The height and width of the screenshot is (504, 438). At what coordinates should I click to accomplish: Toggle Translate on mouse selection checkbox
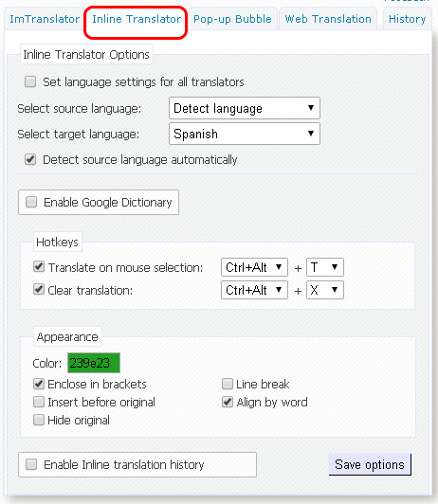39,266
